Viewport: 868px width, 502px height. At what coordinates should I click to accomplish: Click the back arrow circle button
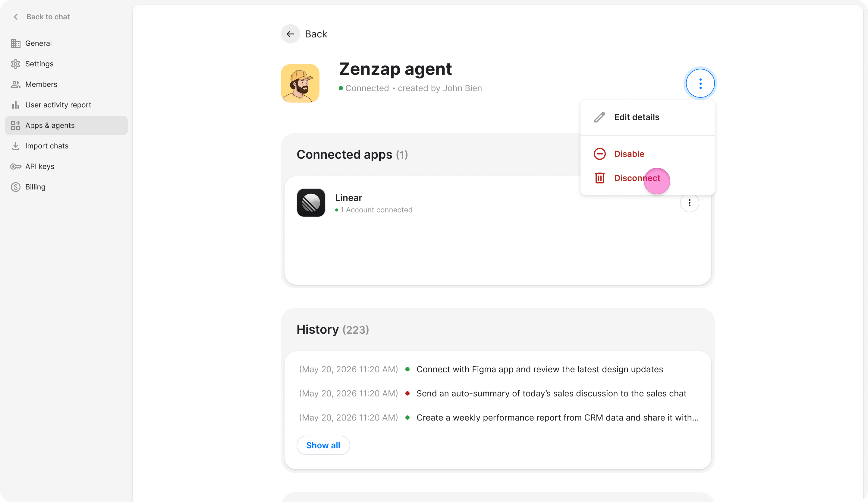click(x=290, y=34)
